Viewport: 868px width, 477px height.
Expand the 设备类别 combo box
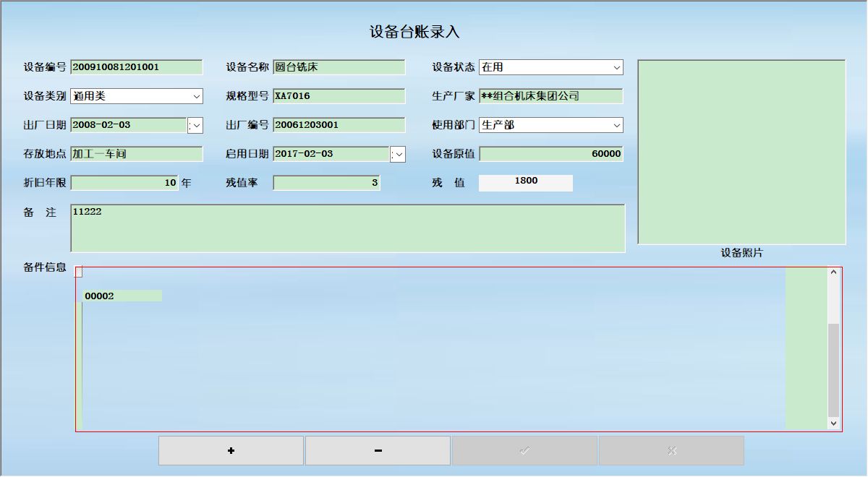point(197,96)
